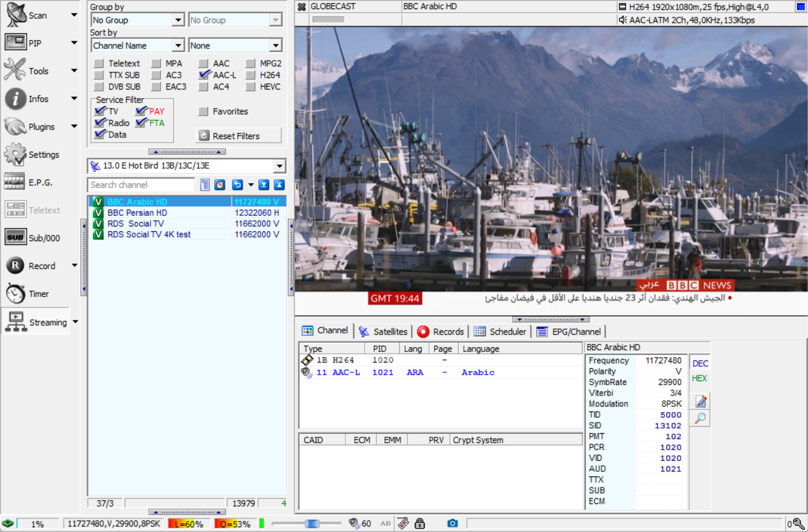The width and height of the screenshot is (808, 532).
Task: Enable the TTX SUB filter checkbox
Action: [x=99, y=75]
